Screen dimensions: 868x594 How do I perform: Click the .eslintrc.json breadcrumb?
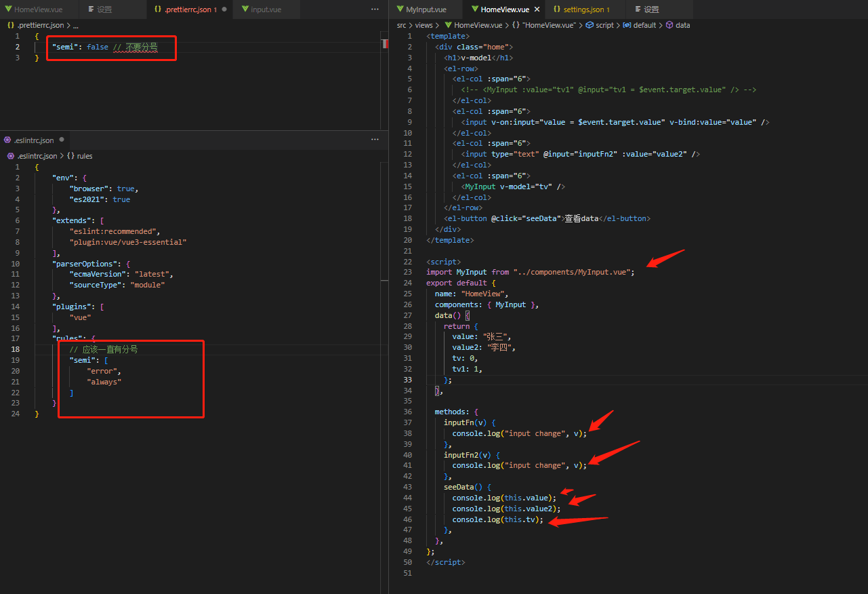(x=31, y=156)
